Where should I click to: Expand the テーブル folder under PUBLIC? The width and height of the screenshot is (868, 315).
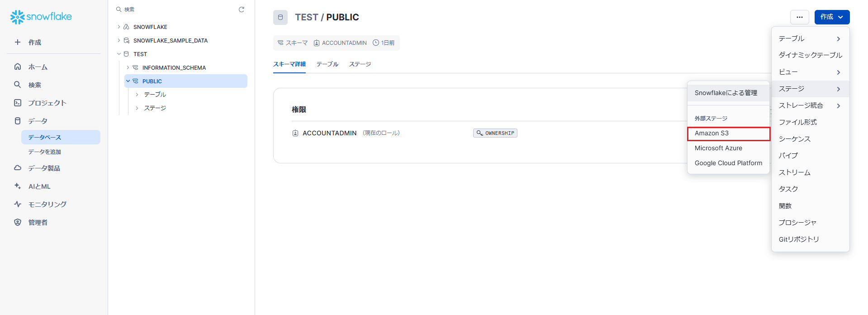[137, 95]
